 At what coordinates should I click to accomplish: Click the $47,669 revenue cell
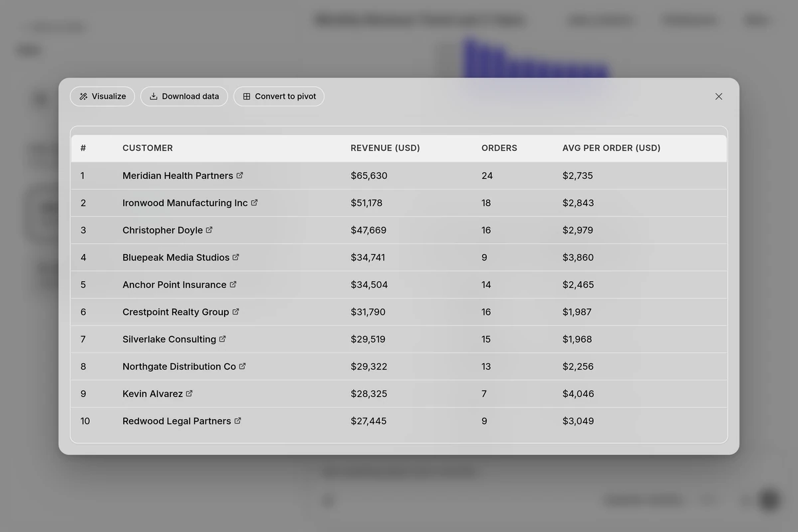click(x=368, y=230)
